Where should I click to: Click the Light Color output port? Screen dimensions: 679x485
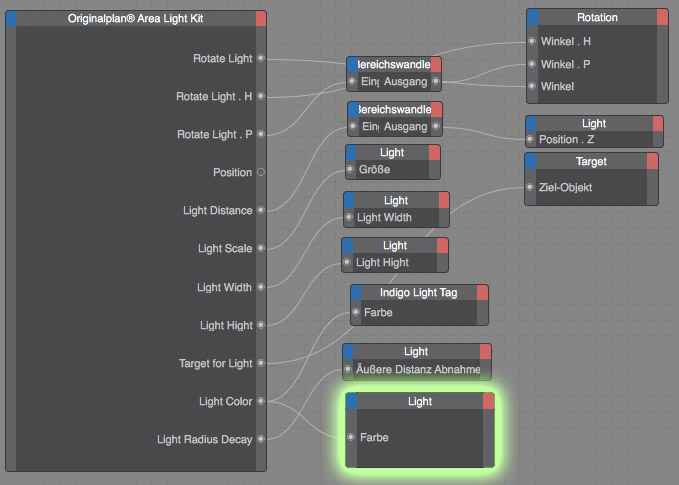[x=261, y=401]
